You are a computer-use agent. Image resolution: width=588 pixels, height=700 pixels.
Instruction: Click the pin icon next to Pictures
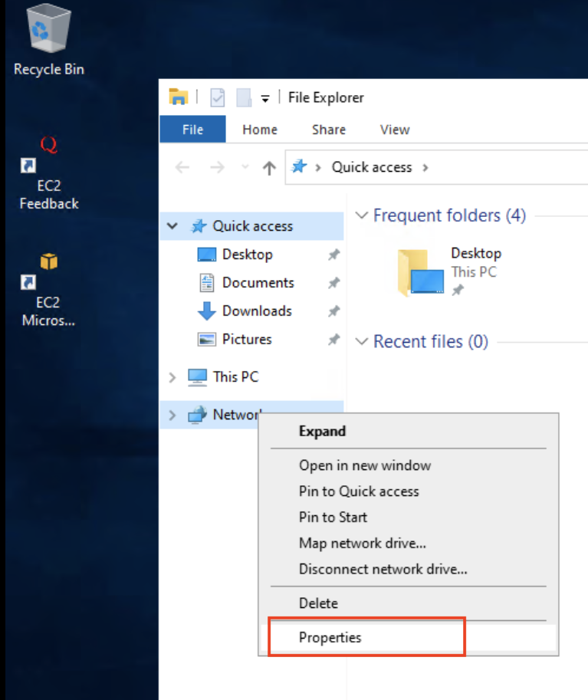[334, 340]
